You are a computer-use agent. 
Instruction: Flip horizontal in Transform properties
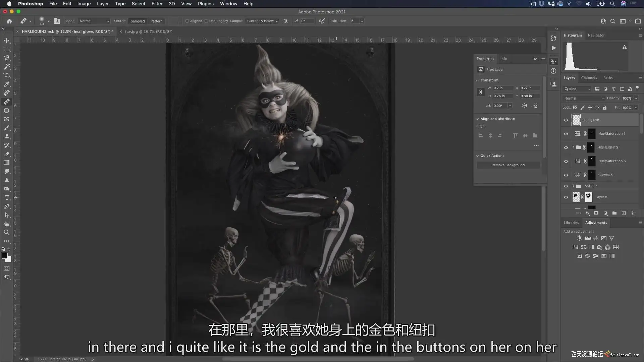coord(524,106)
